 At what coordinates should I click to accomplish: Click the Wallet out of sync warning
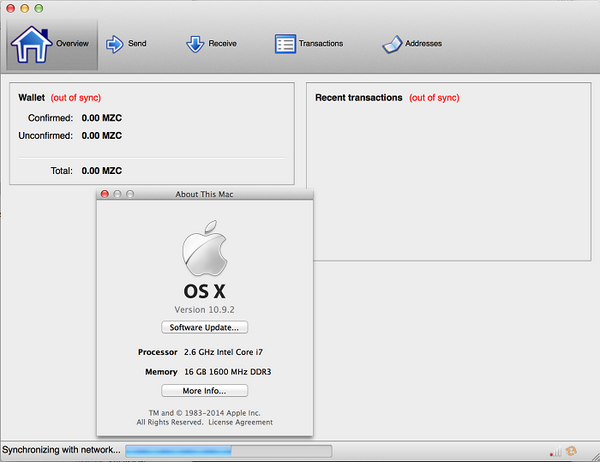point(76,98)
